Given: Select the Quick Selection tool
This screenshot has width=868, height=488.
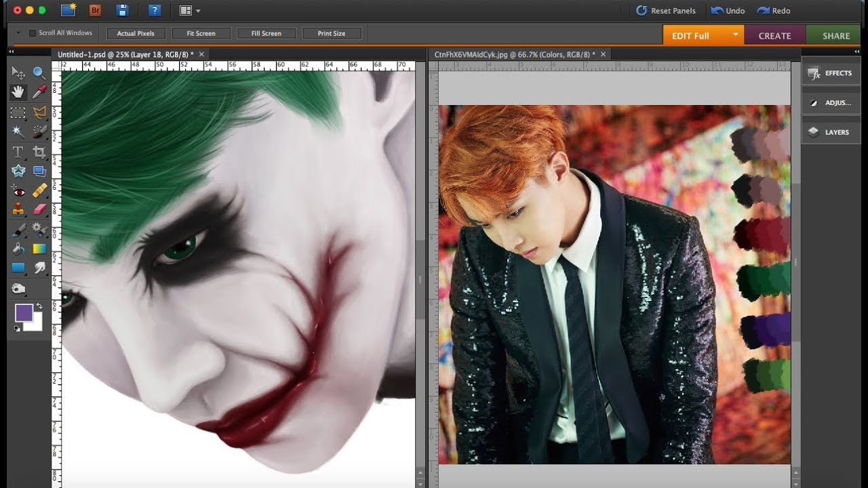Looking at the screenshot, I should [39, 131].
